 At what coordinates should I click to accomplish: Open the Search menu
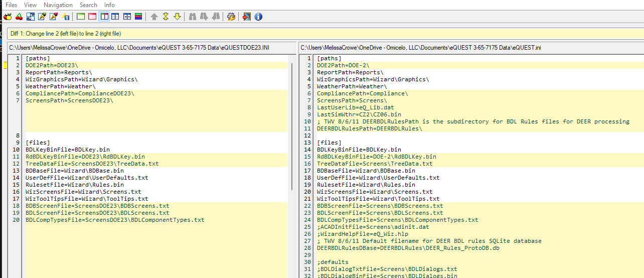pyautogui.click(x=88, y=5)
